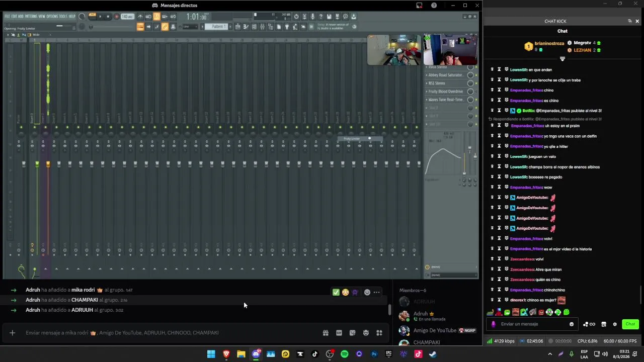Open the GIF picker in Discord
Screen dimensions: 644x362
339,333
